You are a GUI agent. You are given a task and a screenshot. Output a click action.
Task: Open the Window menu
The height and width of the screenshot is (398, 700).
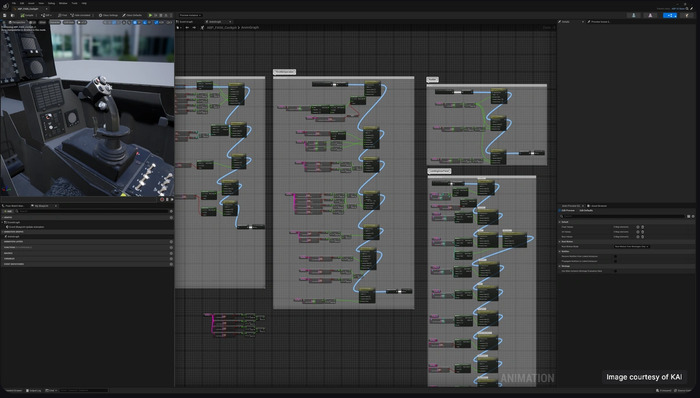(x=63, y=3)
